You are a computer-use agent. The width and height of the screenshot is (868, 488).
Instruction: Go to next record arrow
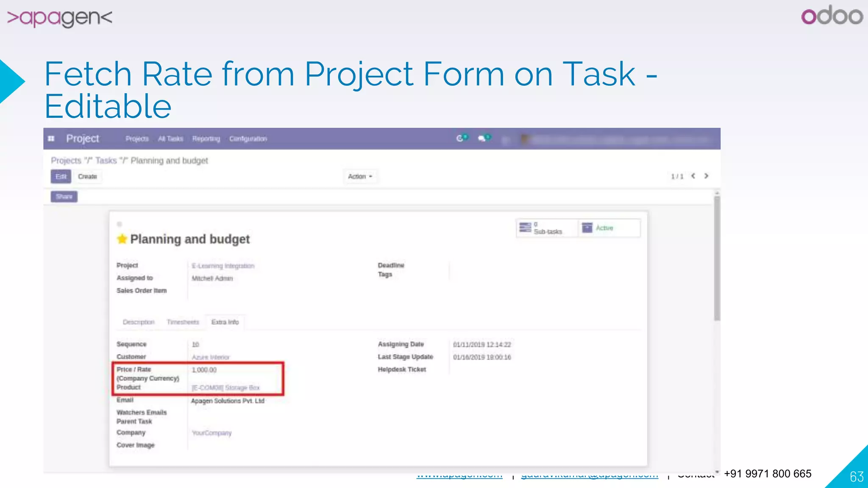click(706, 176)
